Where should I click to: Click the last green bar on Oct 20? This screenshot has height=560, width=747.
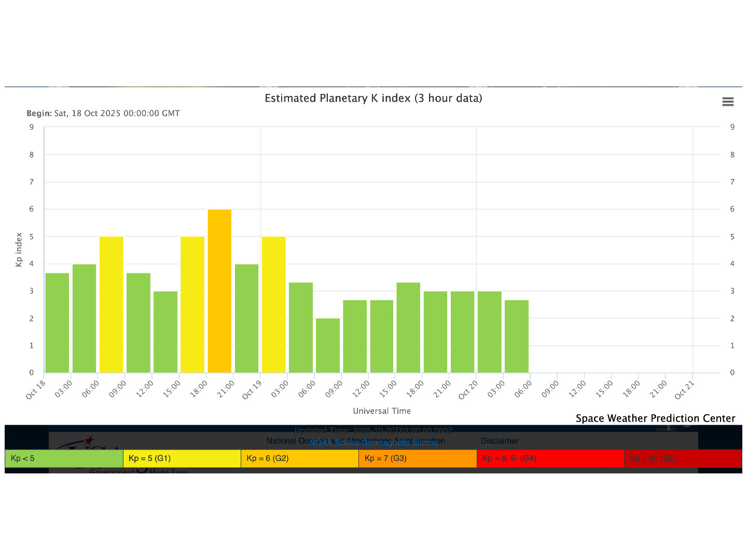click(517, 336)
